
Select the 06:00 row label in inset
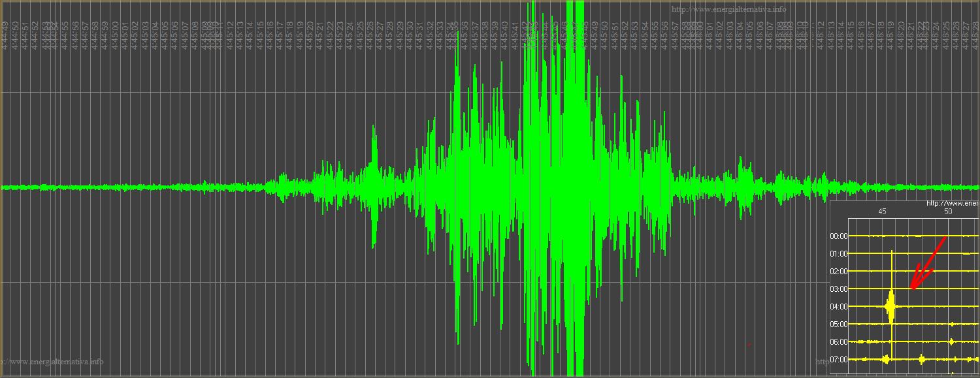pos(839,342)
